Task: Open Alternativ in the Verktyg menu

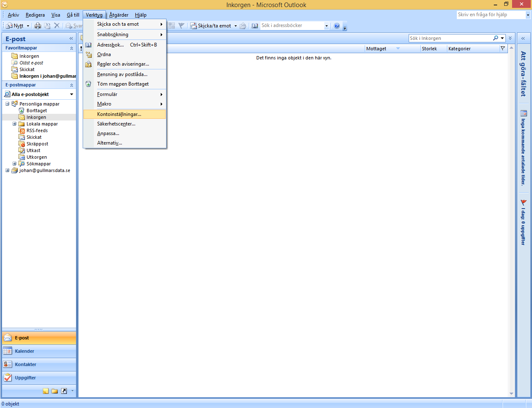Action: click(x=125, y=143)
